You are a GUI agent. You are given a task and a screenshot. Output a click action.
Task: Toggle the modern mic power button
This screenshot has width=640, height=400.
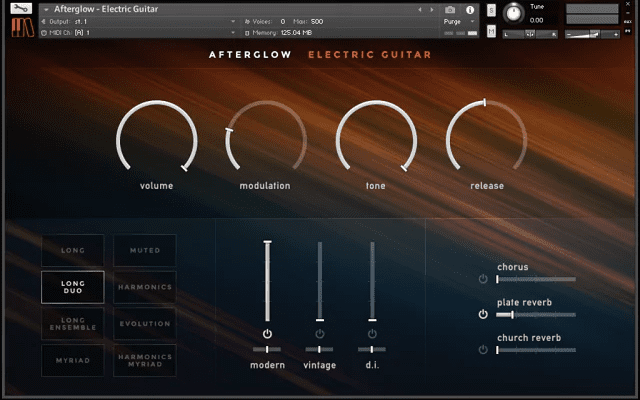(267, 333)
